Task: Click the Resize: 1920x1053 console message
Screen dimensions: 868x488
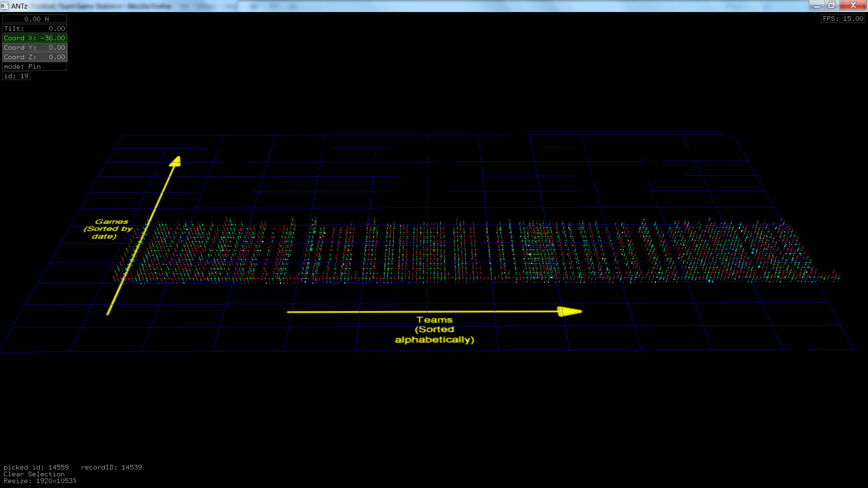Action: click(40, 481)
